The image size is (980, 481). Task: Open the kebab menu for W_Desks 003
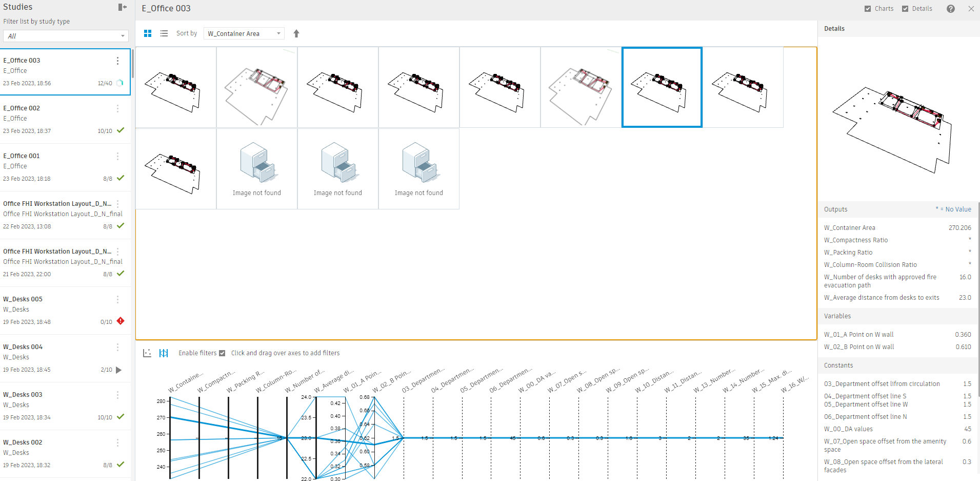(x=117, y=395)
